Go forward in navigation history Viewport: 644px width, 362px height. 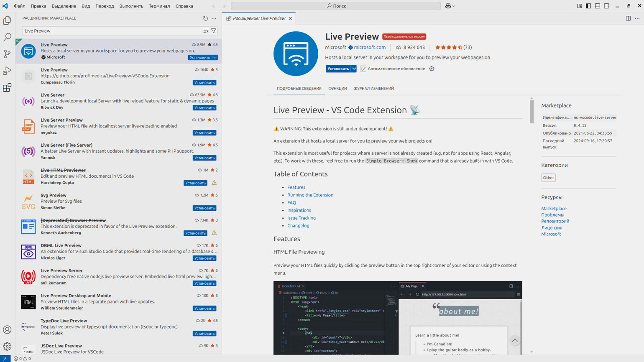tap(224, 6)
